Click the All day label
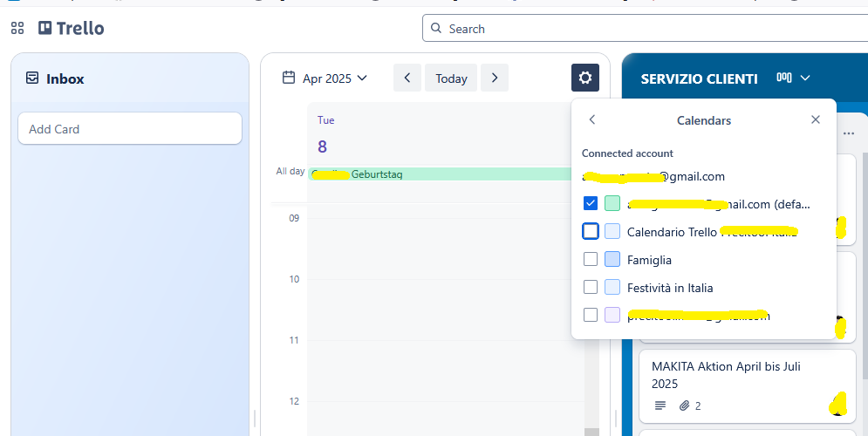The height and width of the screenshot is (436, 868). (x=290, y=172)
